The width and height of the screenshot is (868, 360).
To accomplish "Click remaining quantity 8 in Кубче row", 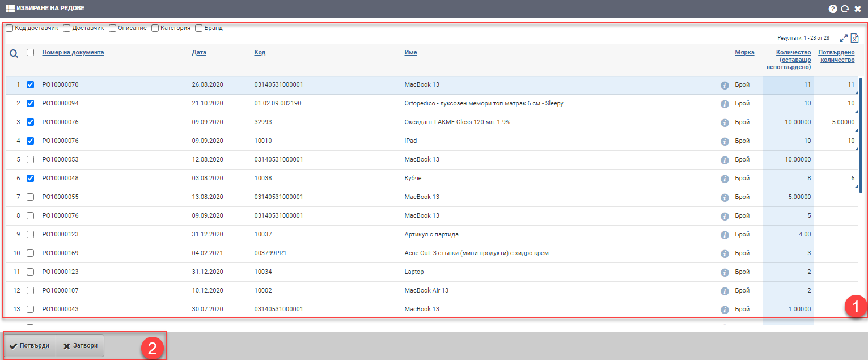I will [x=809, y=178].
